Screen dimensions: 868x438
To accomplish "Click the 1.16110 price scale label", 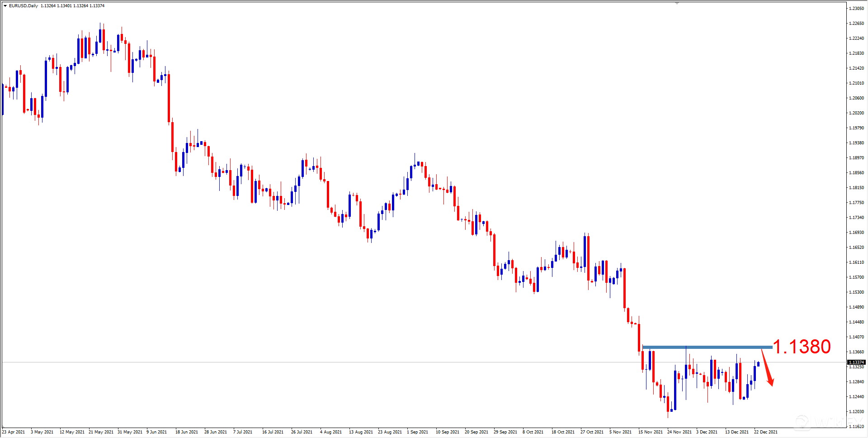I will 856,262.
